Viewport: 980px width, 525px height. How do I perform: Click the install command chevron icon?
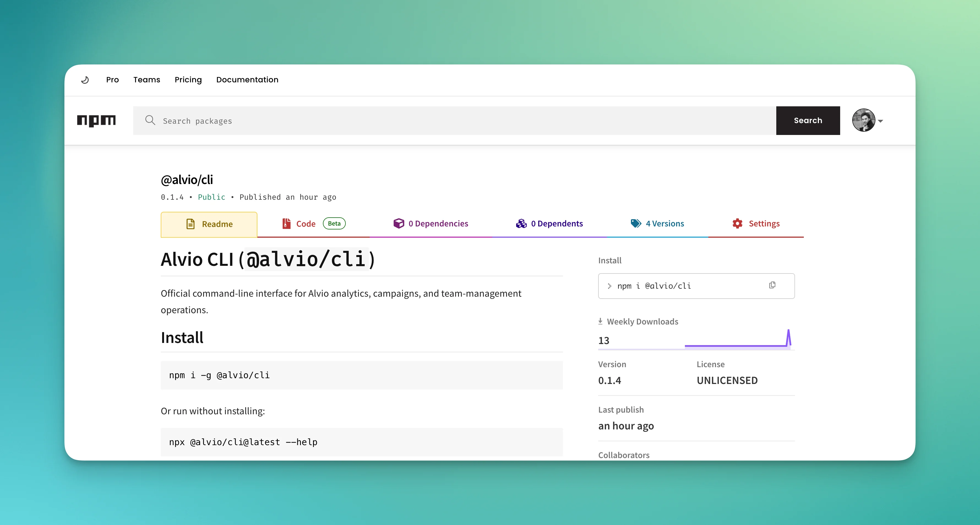click(609, 286)
